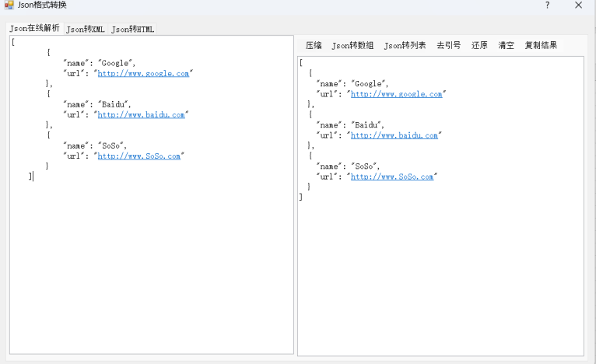Click the 压缩 button

[314, 46]
